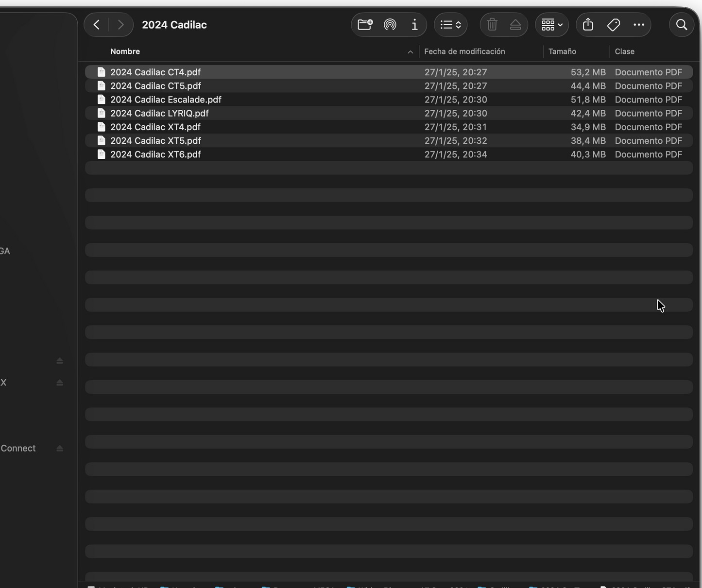The height and width of the screenshot is (588, 702).
Task: Create a new folder with toolbar icon
Action: 365,25
